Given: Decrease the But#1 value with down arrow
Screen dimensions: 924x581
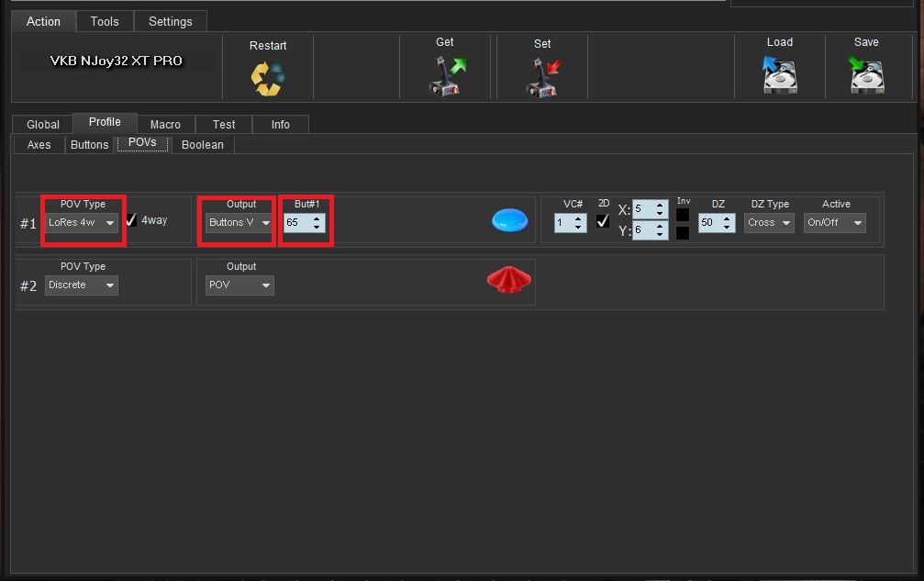Looking at the screenshot, I should click(317, 227).
